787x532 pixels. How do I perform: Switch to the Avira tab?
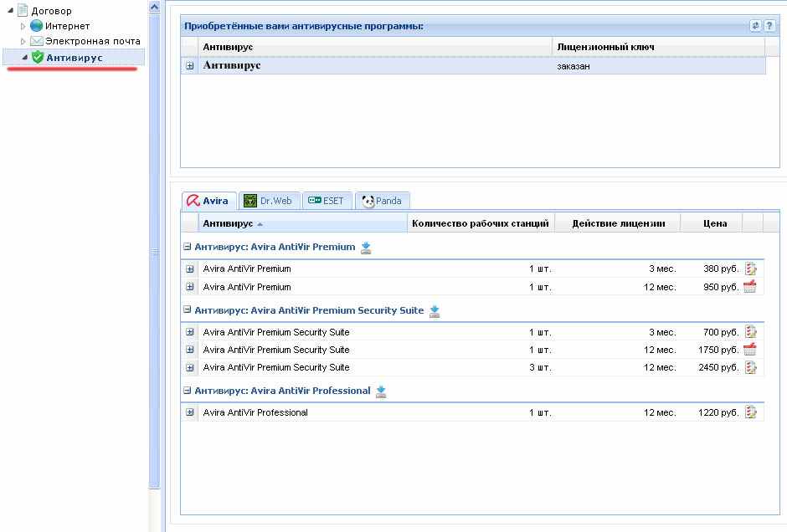pyautogui.click(x=208, y=201)
